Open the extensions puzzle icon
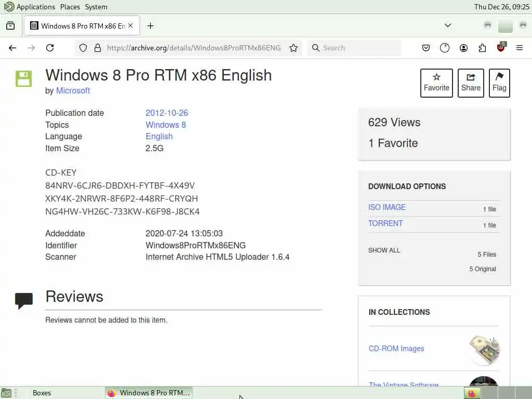Viewport: 532px width, 399px height. point(482,48)
